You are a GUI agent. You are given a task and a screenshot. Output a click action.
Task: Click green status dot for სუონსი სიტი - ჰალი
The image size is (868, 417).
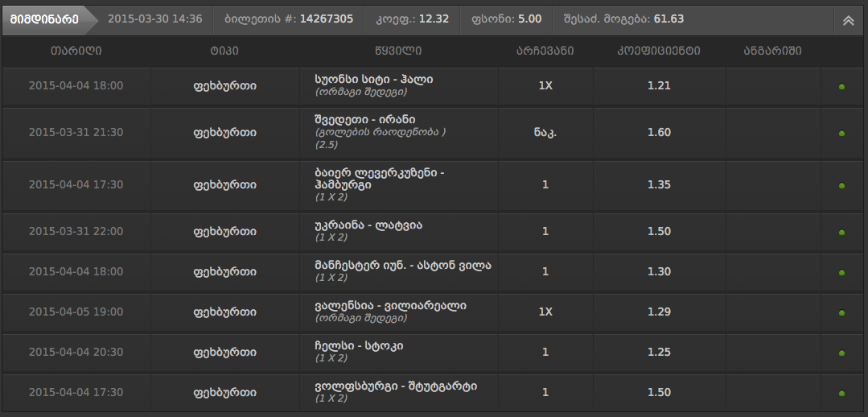coord(842,86)
